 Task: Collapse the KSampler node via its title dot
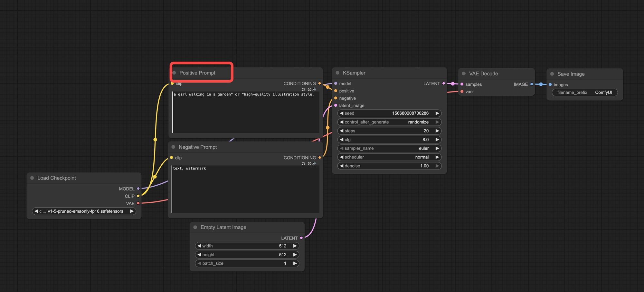pyautogui.click(x=337, y=73)
